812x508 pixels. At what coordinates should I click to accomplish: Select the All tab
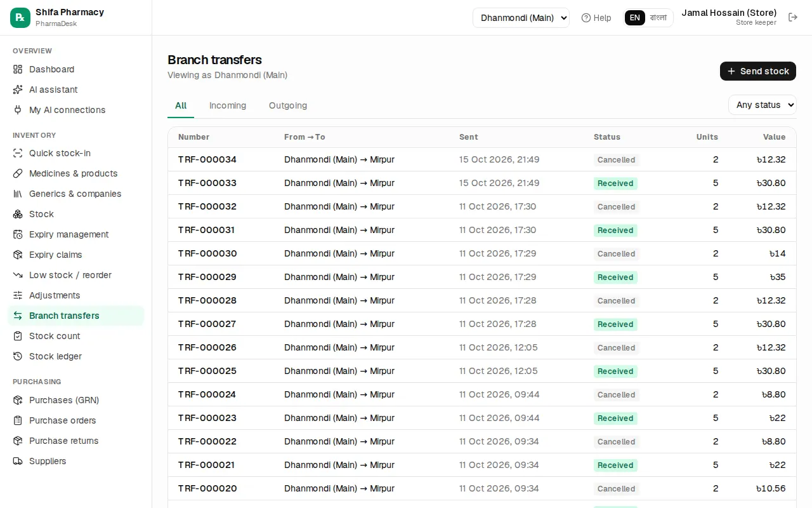[181, 105]
